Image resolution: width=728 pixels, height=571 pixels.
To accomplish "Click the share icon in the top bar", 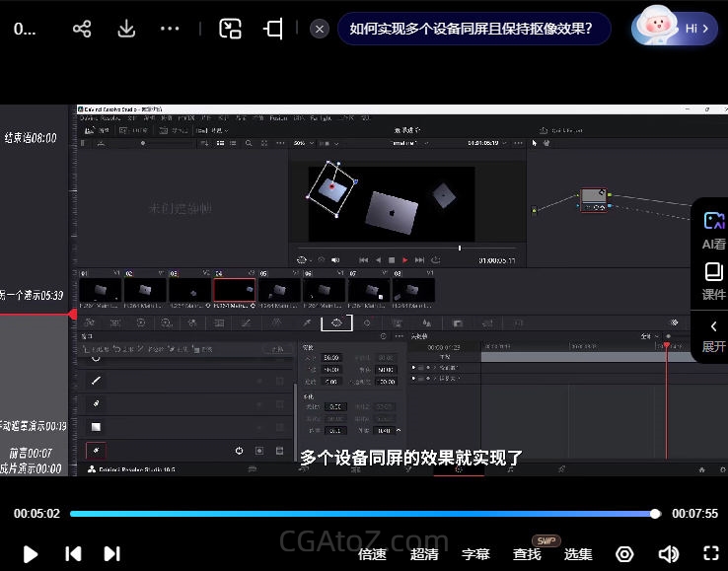I will tap(82, 29).
